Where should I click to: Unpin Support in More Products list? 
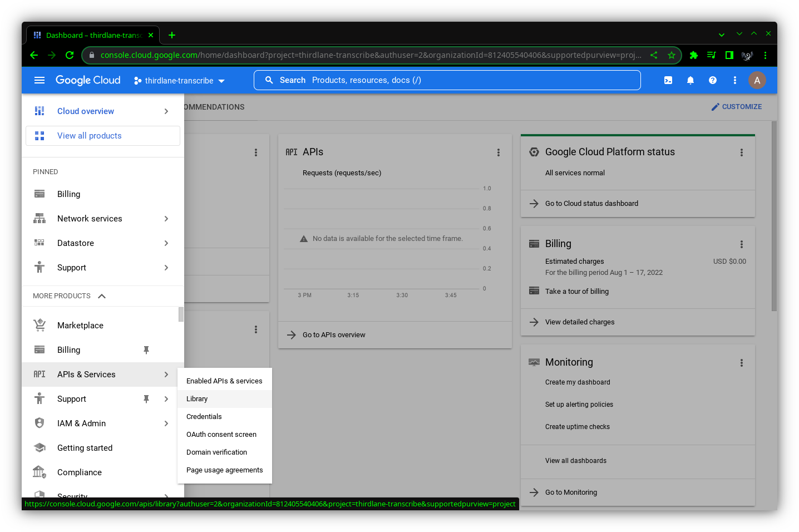coord(146,399)
